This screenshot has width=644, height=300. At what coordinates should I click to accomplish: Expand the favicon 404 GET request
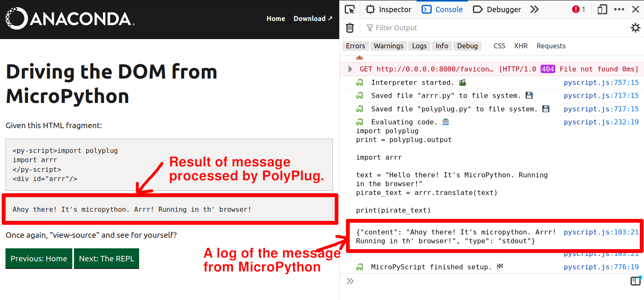click(350, 69)
